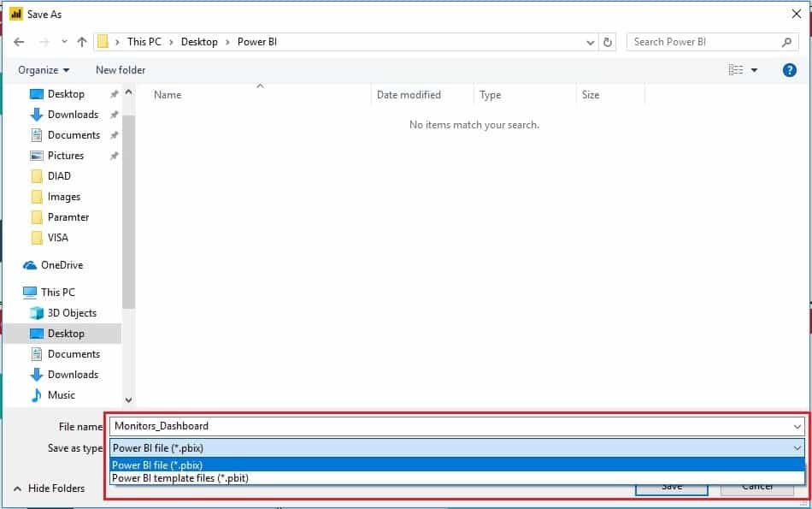The width and height of the screenshot is (812, 509).
Task: Click the Forward navigation arrow
Action: pos(44,42)
